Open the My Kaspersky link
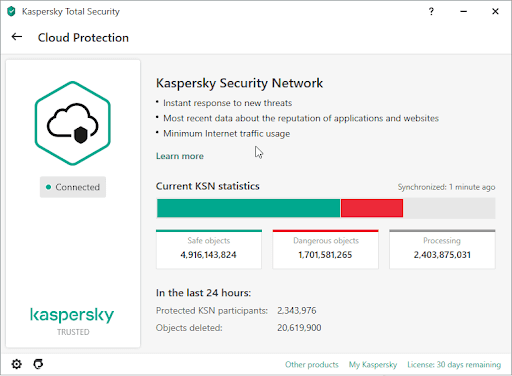Screen dimensions: 512x376 373,365
